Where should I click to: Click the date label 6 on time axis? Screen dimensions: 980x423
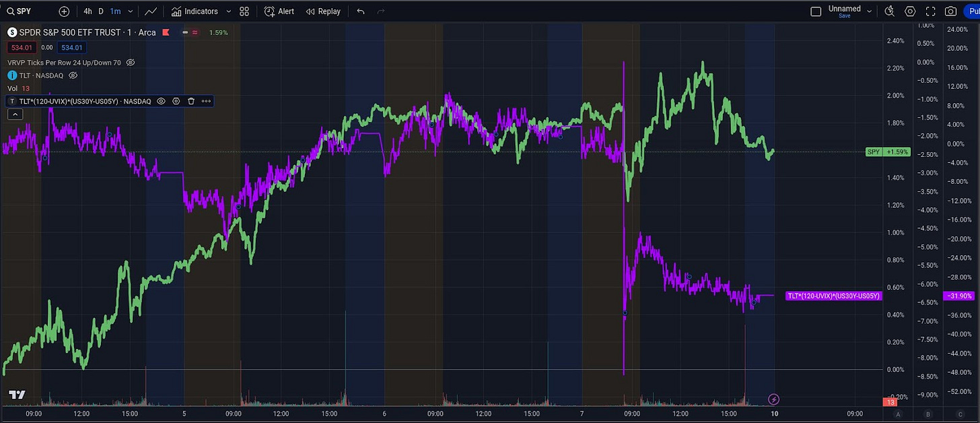(384, 414)
